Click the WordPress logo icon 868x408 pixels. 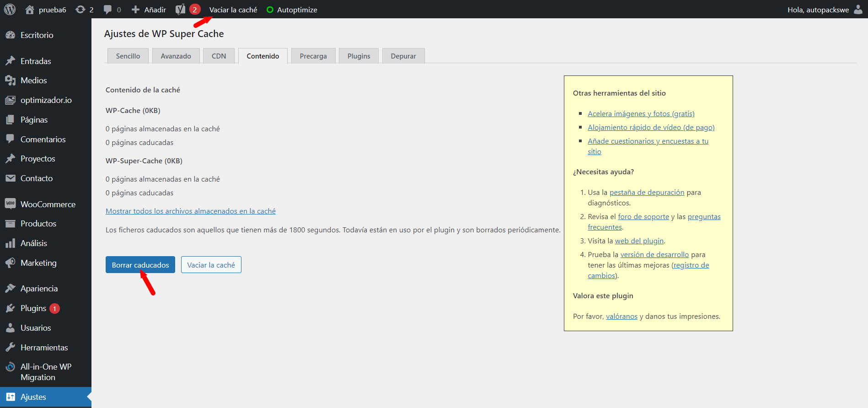click(10, 10)
